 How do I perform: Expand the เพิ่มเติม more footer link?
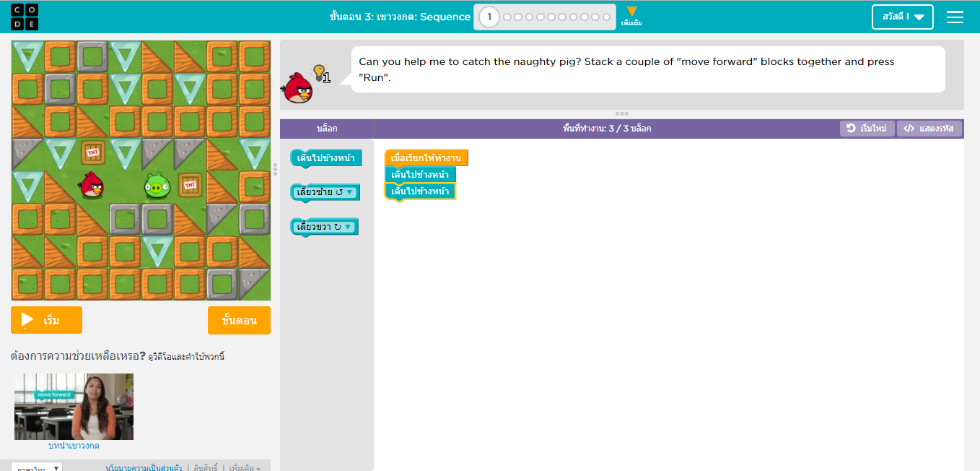[x=245, y=467]
